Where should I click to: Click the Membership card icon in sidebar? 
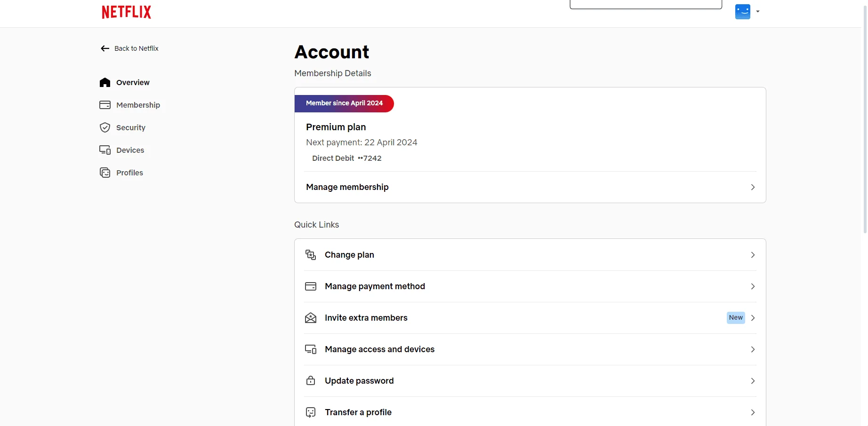click(x=105, y=105)
